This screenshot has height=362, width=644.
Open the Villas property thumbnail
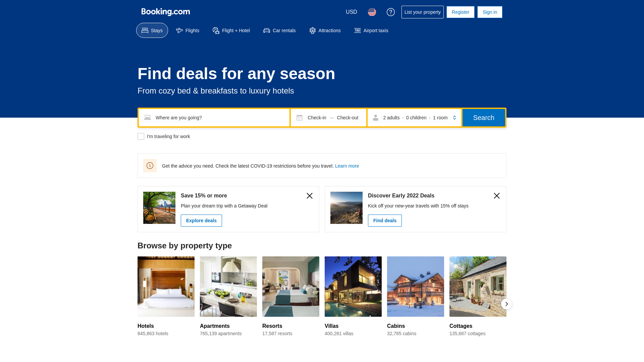click(x=353, y=287)
